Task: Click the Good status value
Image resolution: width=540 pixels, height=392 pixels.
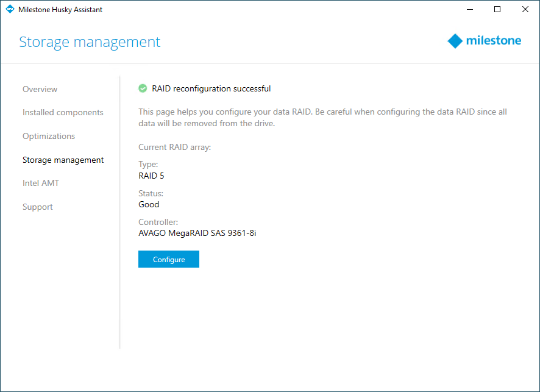Action: point(149,204)
